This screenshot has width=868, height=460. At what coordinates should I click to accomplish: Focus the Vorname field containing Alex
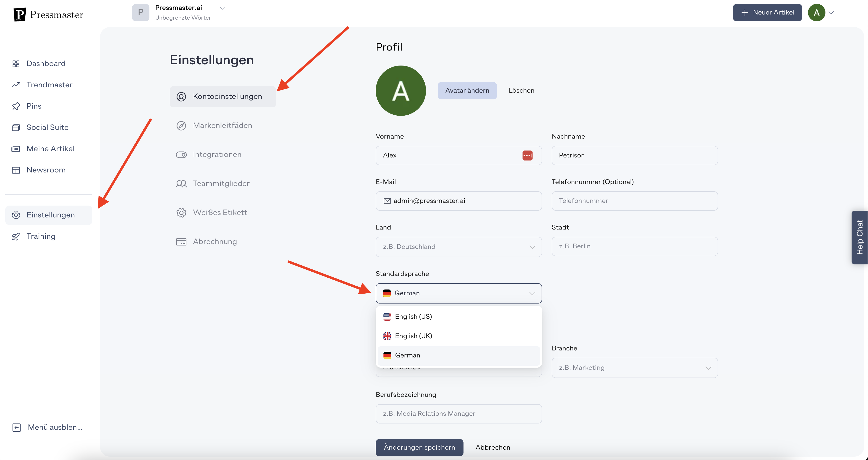tap(459, 155)
